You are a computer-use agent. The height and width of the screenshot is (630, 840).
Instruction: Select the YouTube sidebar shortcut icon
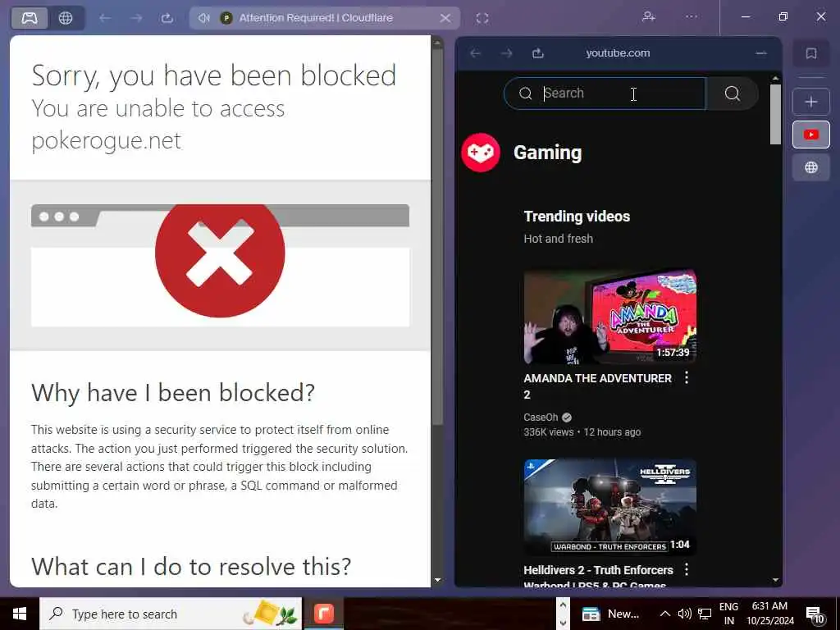click(x=811, y=135)
